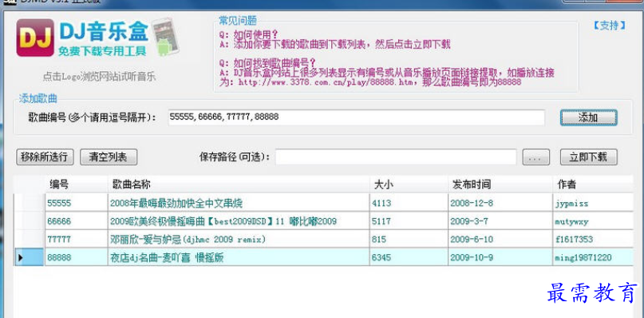Click the cell with number 66666
This screenshot has width=644, height=318.
(x=76, y=221)
